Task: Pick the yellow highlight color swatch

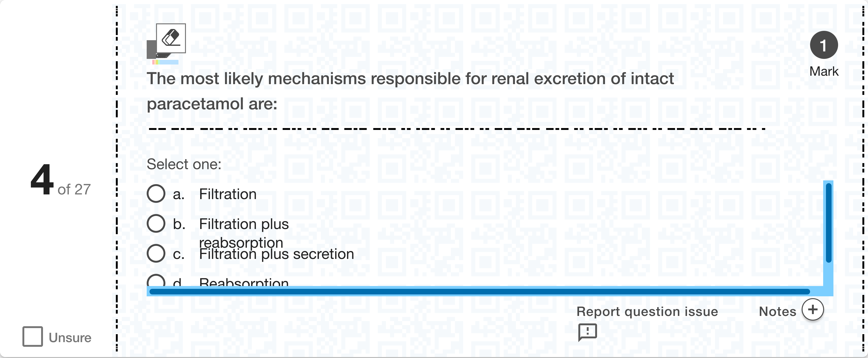Action: pos(157,62)
